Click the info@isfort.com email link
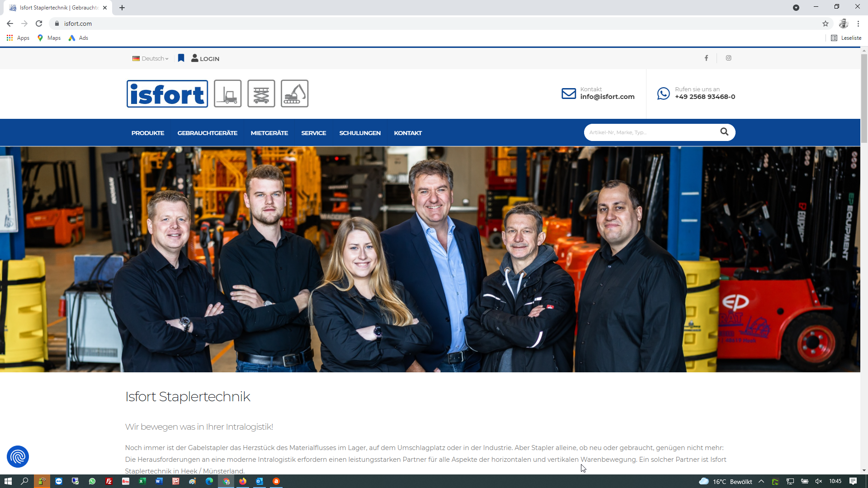This screenshot has width=868, height=488. (607, 97)
